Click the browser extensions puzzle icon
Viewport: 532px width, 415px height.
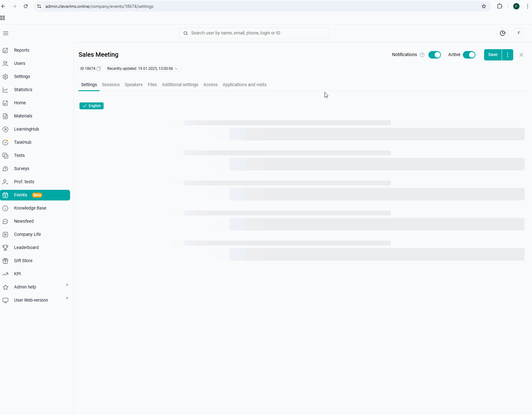[x=499, y=6]
